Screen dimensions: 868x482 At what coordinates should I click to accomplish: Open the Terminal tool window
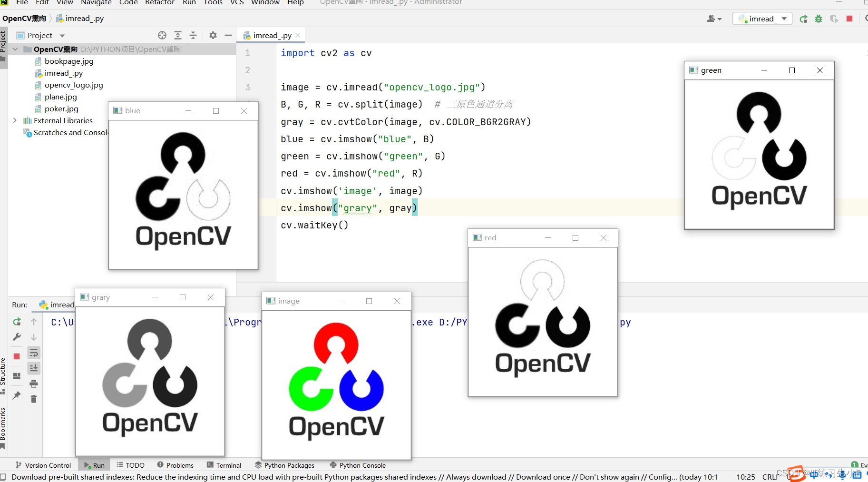tap(224, 465)
